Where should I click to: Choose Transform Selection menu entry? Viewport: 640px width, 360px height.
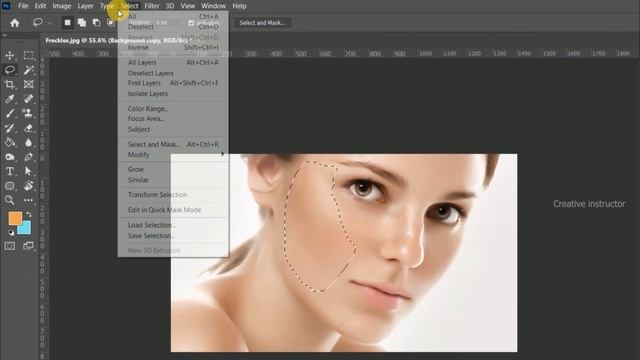coord(173,195)
